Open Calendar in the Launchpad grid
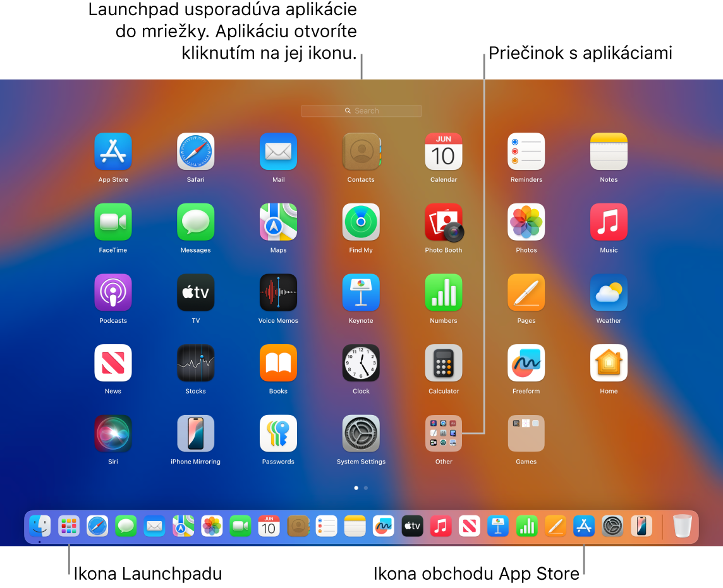 point(444,152)
